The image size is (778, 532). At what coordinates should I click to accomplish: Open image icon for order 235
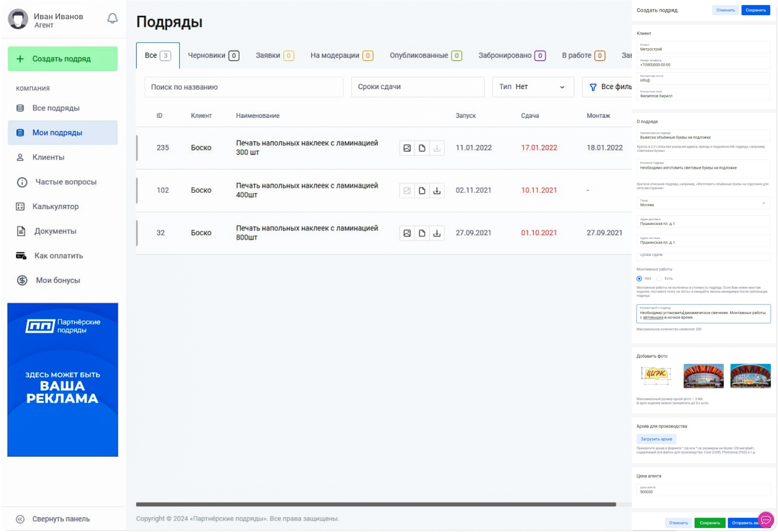(407, 148)
